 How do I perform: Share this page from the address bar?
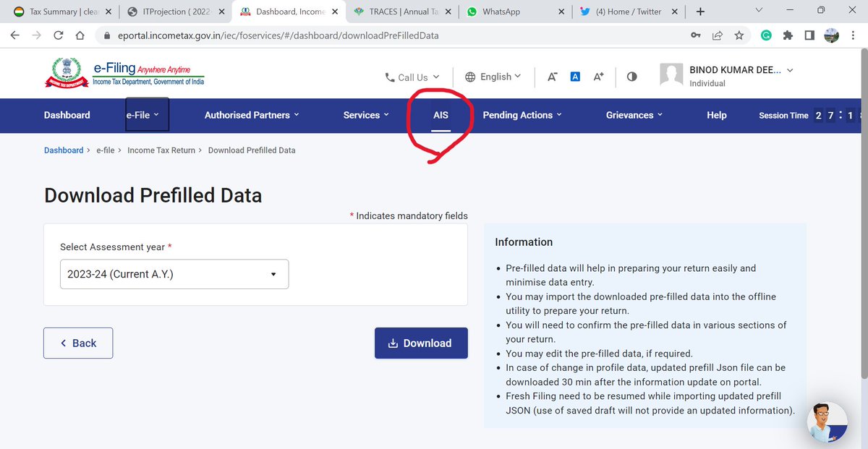coord(717,35)
